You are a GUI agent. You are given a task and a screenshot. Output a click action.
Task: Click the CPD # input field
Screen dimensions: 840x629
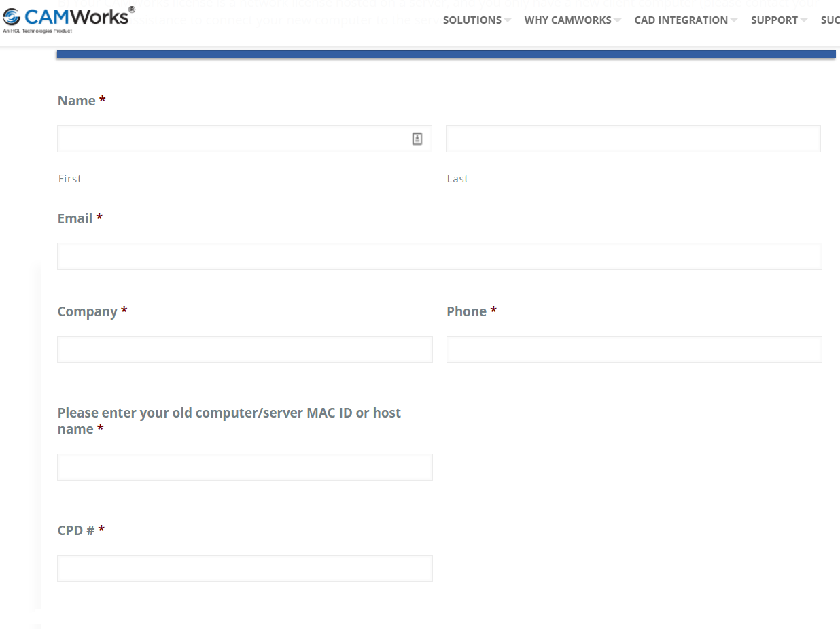[245, 568]
